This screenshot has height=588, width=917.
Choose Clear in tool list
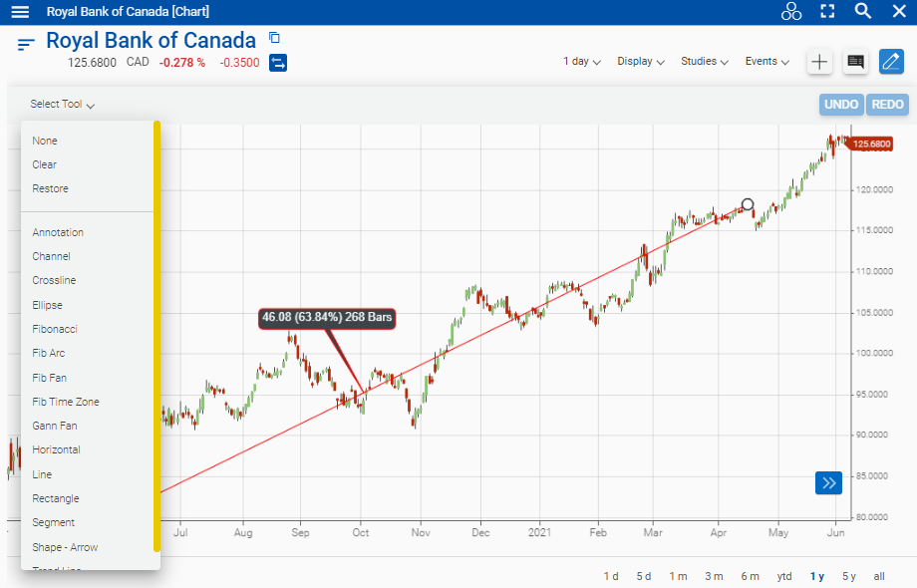click(x=87, y=164)
